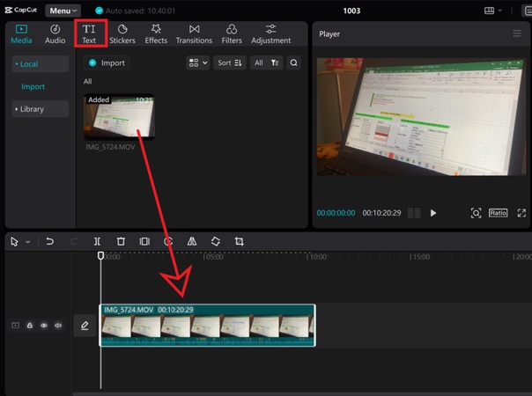Click the Undo arrow in timeline toolbar
The width and height of the screenshot is (532, 396).
[50, 241]
